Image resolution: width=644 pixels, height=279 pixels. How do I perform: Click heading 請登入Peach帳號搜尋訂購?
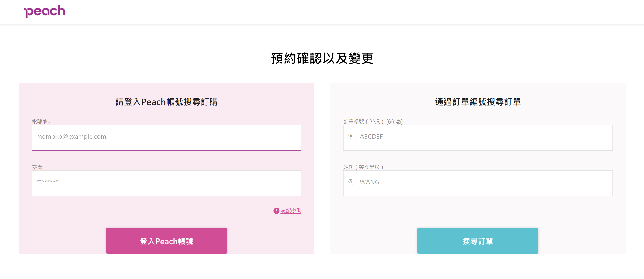[166, 102]
